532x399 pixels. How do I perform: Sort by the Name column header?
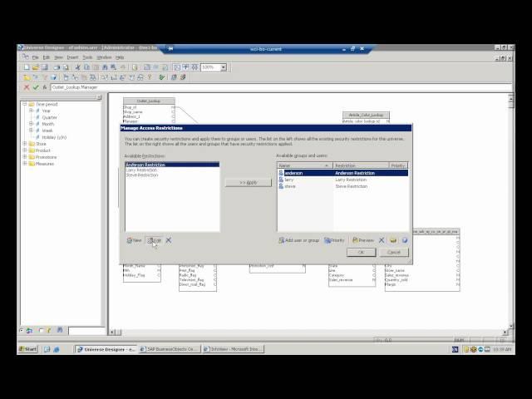[305, 165]
